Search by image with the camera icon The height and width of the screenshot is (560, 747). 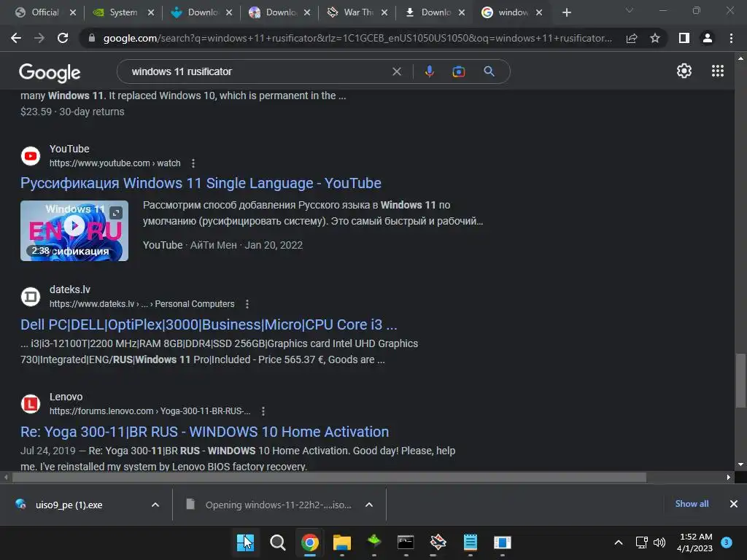click(x=458, y=71)
